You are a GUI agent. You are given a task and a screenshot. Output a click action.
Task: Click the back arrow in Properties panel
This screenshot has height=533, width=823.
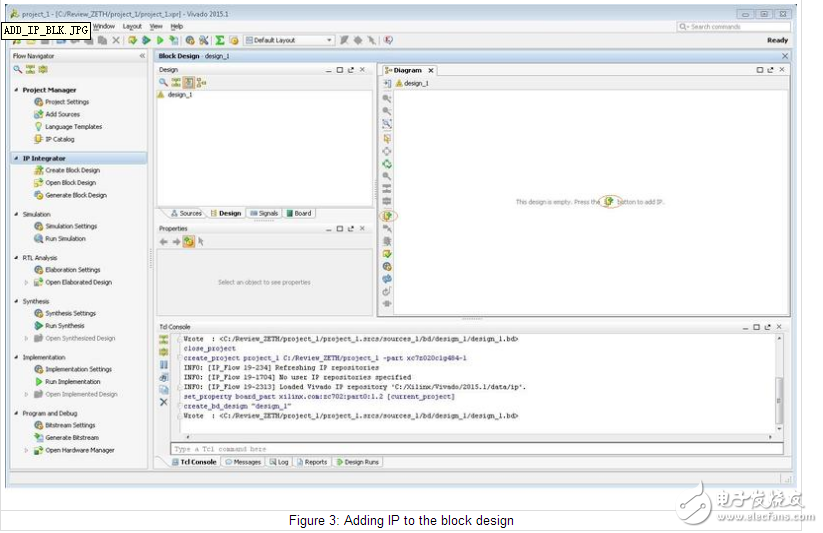click(164, 242)
